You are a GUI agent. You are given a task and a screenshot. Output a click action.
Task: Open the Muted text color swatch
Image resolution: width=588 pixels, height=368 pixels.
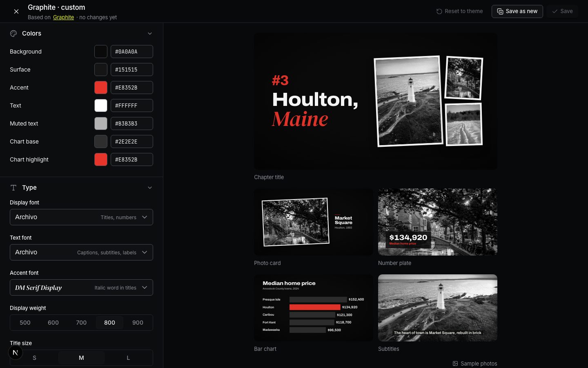coord(101,123)
